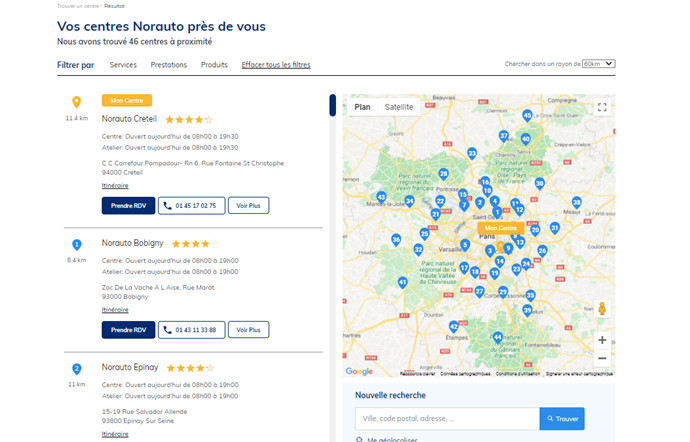The height and width of the screenshot is (442, 690).
Task: Click the Mon Centre label on the map
Action: [x=501, y=228]
